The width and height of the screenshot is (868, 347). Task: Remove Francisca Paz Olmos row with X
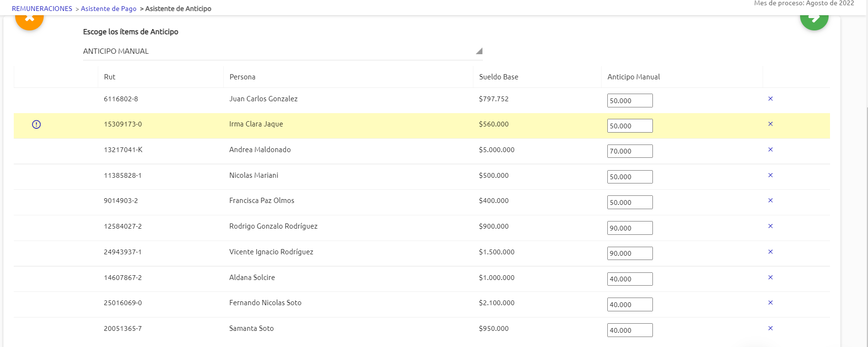click(x=770, y=201)
